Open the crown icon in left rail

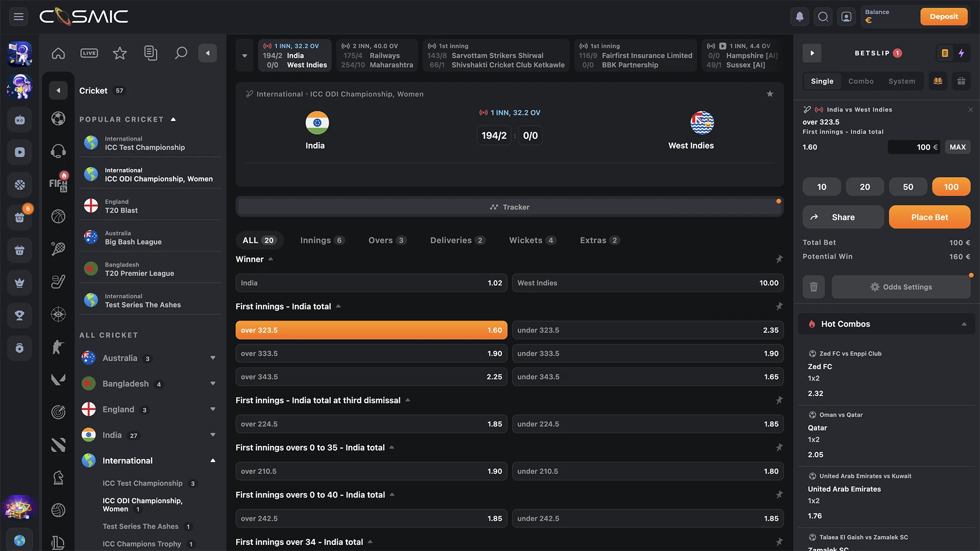[x=19, y=283]
